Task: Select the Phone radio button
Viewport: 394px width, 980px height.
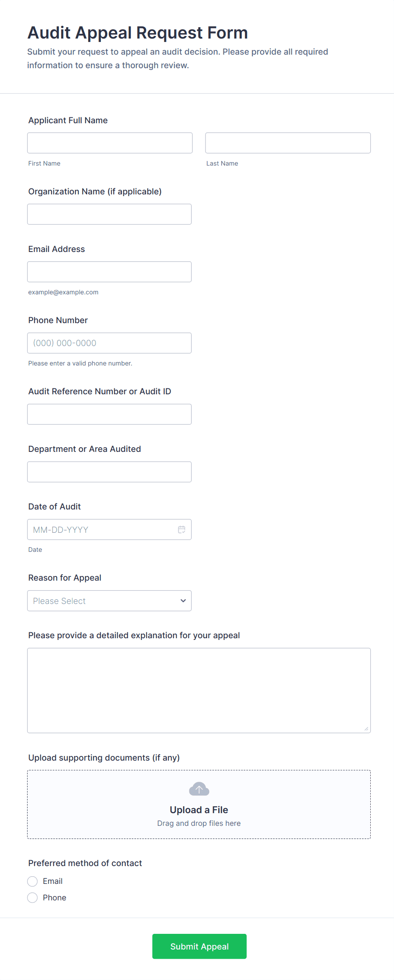Action: point(33,898)
